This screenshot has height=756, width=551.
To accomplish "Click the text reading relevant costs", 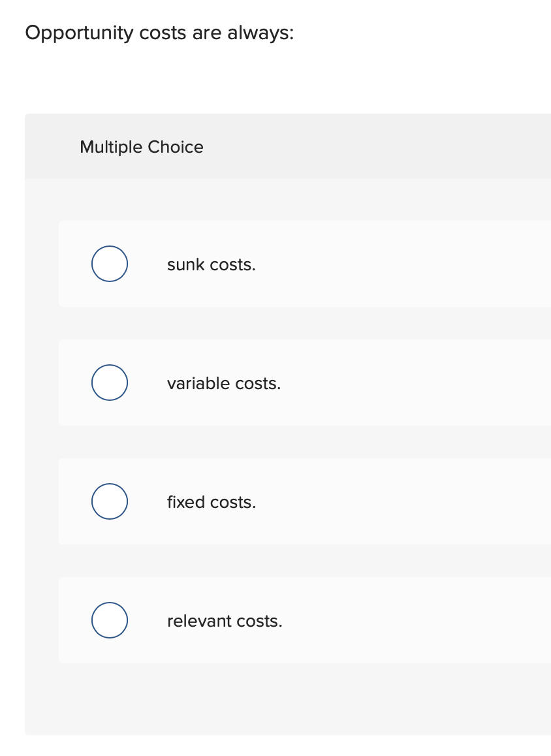I will click(x=225, y=621).
